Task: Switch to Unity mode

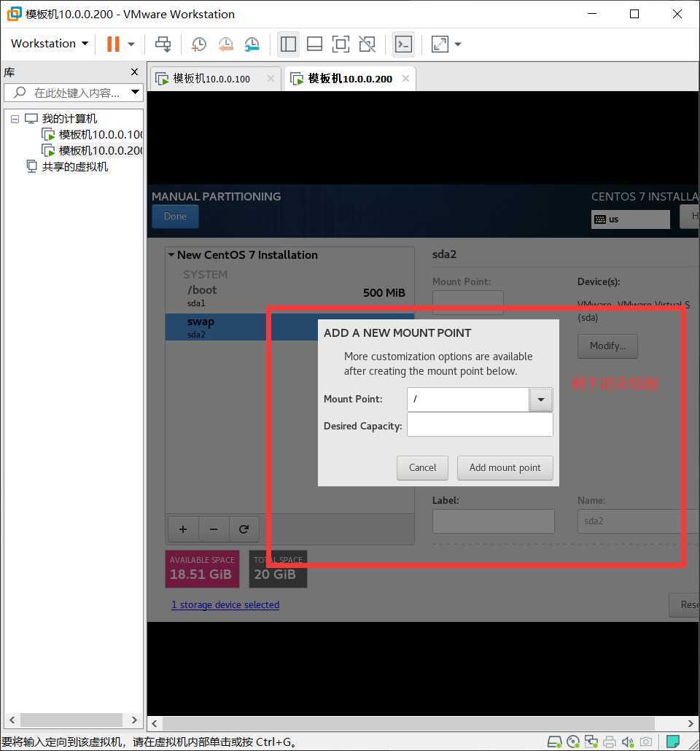Action: 367,44
